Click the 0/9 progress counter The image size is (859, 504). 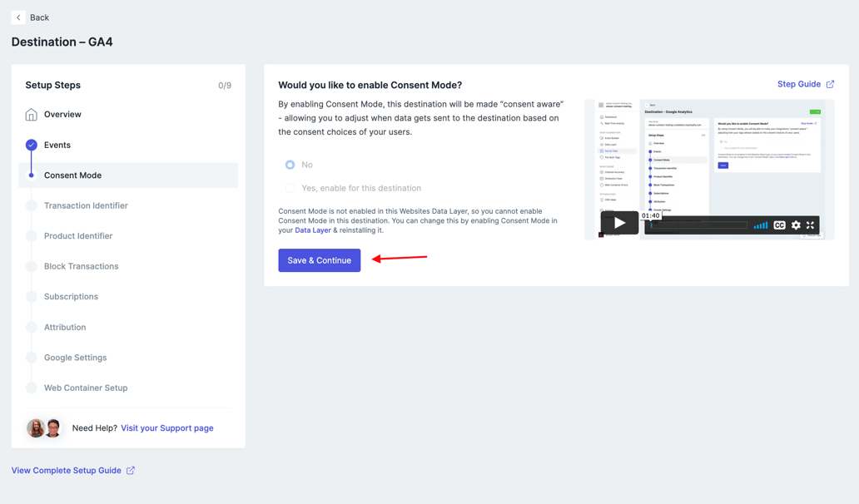[225, 86]
